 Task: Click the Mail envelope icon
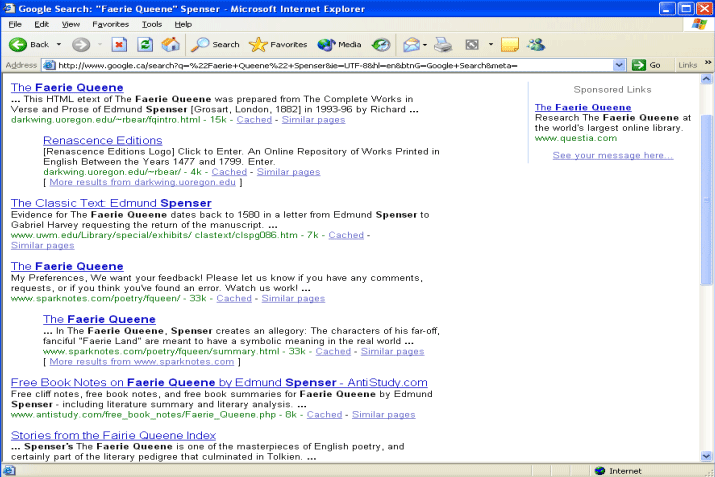(411, 45)
